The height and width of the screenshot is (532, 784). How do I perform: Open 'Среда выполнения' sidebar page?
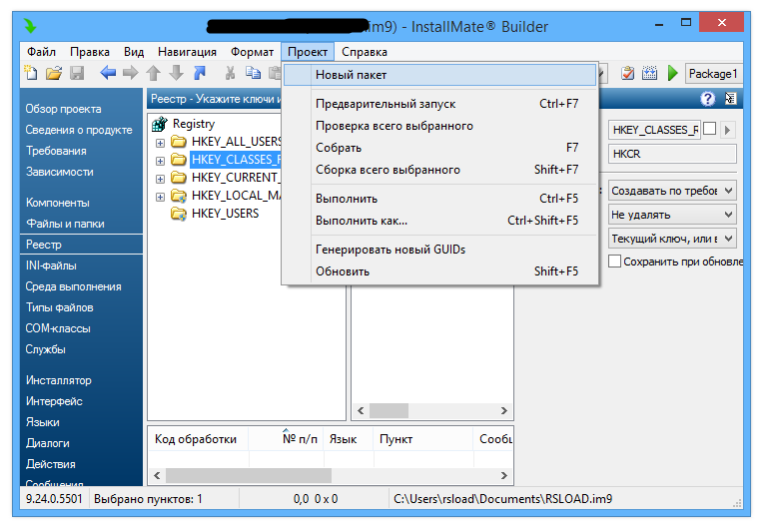74,286
